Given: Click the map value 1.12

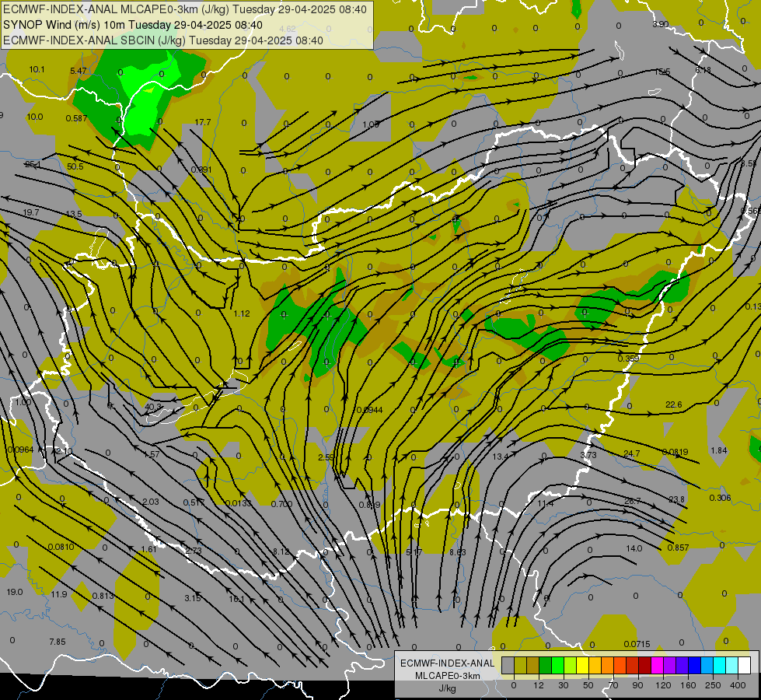Looking at the screenshot, I should (x=242, y=313).
